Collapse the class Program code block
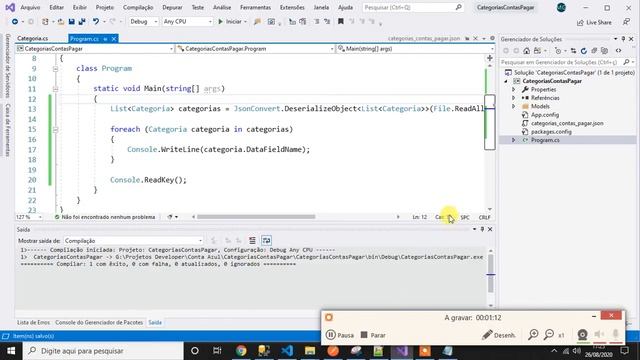Screen dimensions: 640x360 click(55, 69)
